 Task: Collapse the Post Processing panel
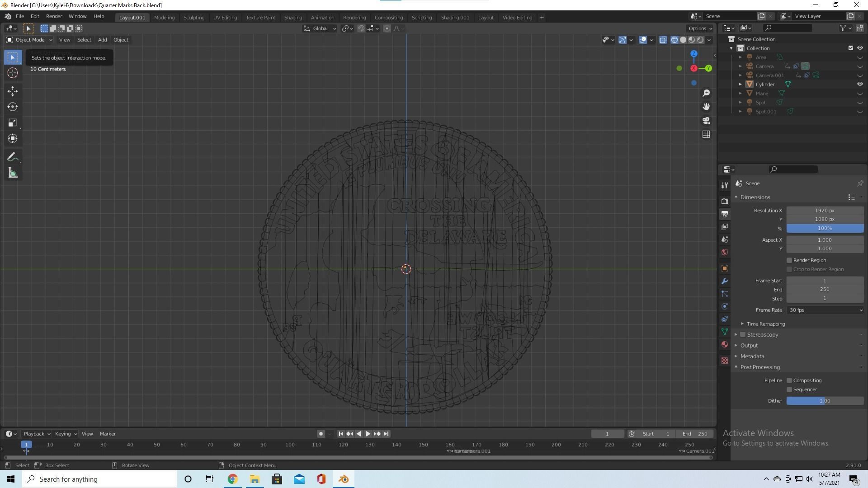(759, 367)
